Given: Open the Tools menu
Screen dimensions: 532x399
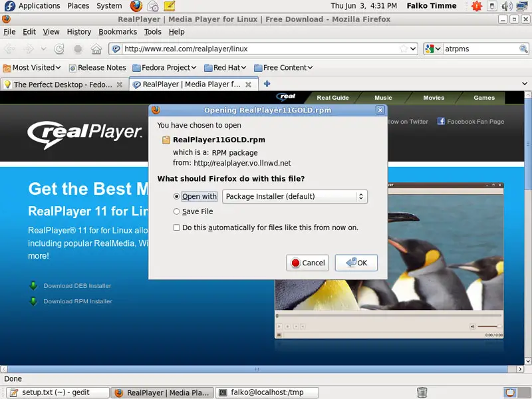Looking at the screenshot, I should tap(153, 31).
